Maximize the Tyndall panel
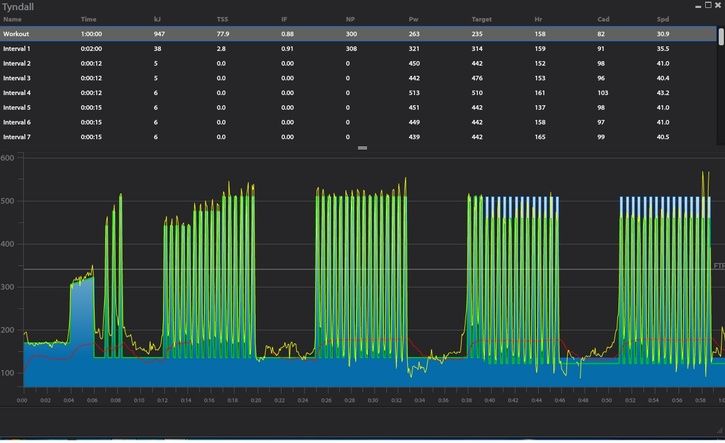 click(707, 6)
